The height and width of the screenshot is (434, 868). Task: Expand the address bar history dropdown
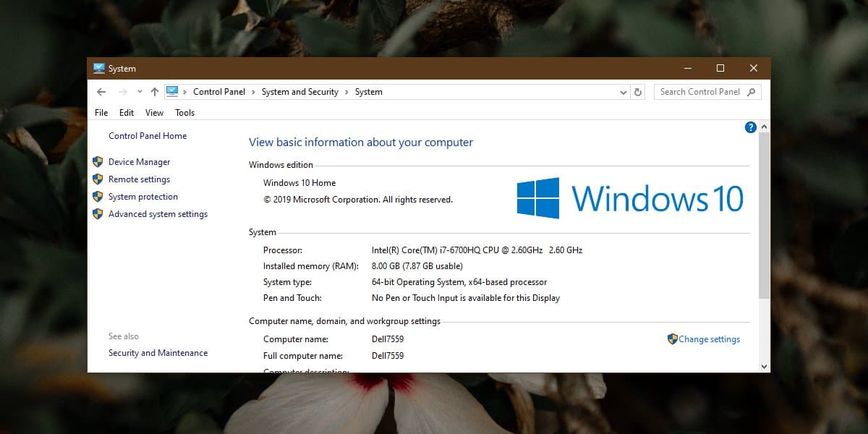click(624, 92)
